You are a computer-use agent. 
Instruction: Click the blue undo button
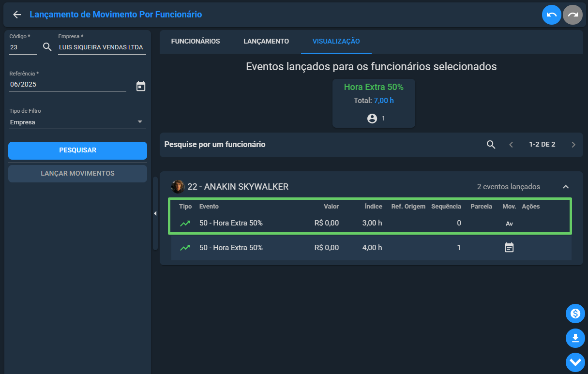pyautogui.click(x=552, y=15)
